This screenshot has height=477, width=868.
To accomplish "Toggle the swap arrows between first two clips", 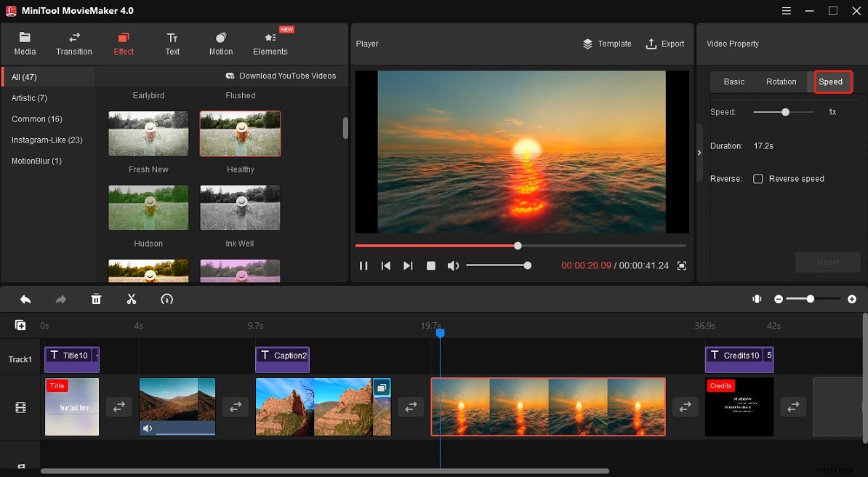I will 119,407.
